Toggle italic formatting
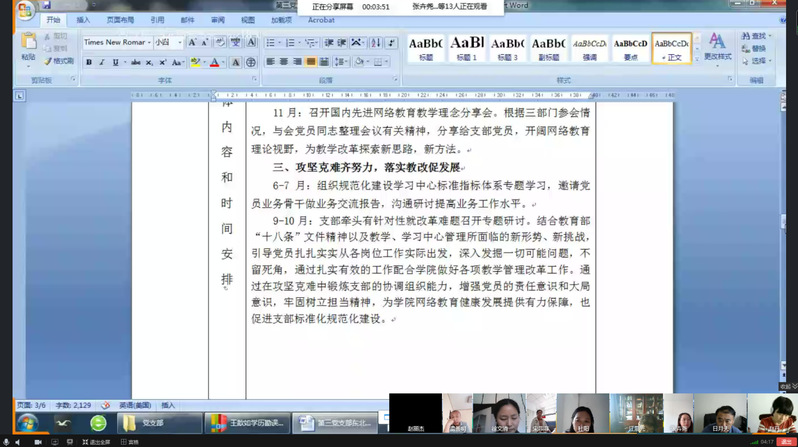The width and height of the screenshot is (798, 447). click(x=102, y=62)
